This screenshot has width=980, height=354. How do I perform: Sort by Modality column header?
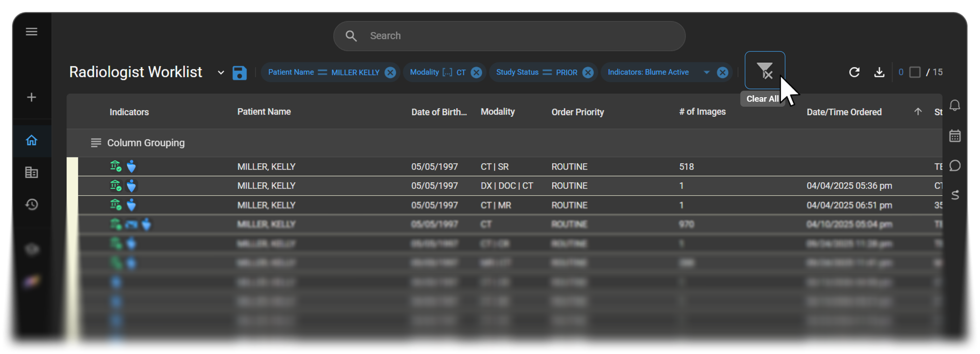498,112
